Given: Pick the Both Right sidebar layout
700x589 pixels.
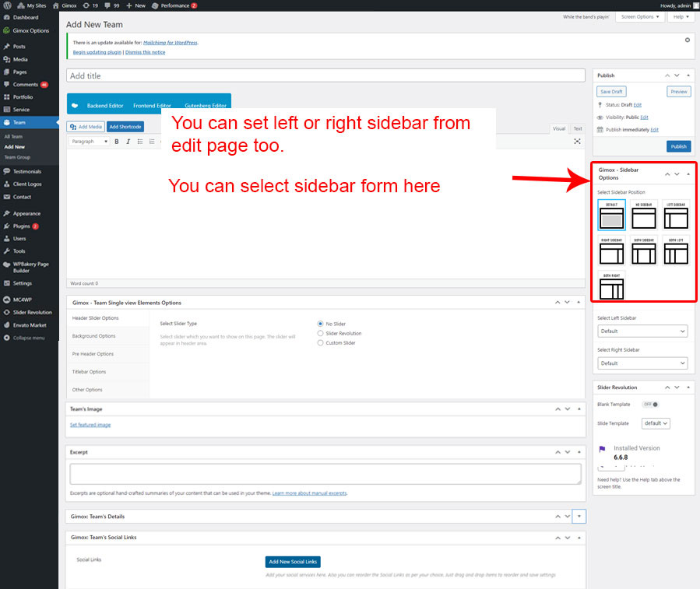Looking at the screenshot, I should [612, 286].
